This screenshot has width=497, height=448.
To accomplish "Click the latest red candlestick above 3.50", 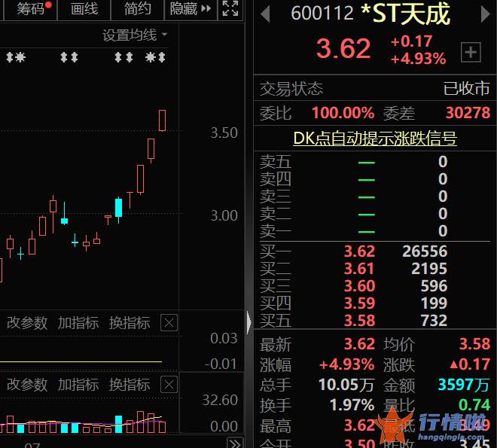I will point(162,120).
